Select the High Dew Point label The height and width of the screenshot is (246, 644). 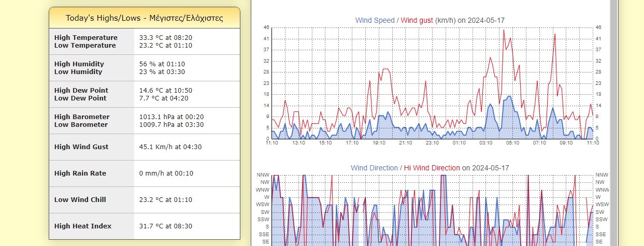coord(81,91)
